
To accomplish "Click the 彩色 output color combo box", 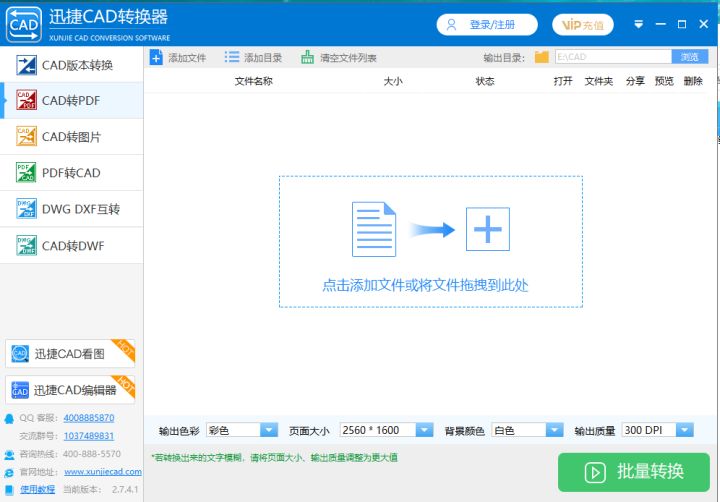I will pyautogui.click(x=242, y=430).
